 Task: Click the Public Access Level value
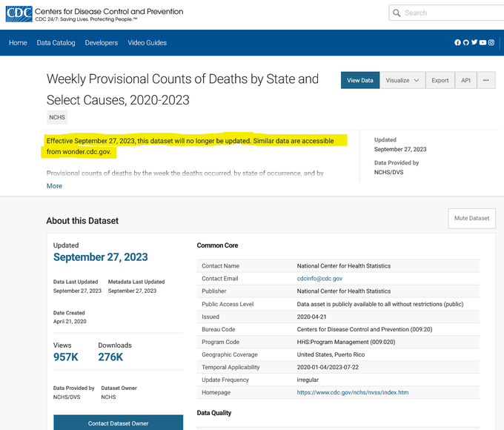coord(380,304)
